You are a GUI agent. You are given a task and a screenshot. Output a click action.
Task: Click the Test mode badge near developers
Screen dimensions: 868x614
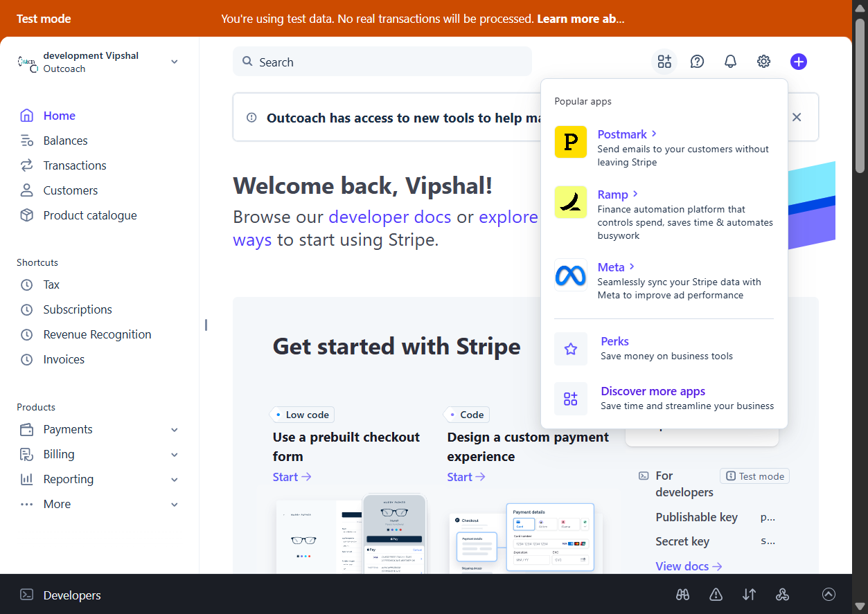click(x=755, y=476)
